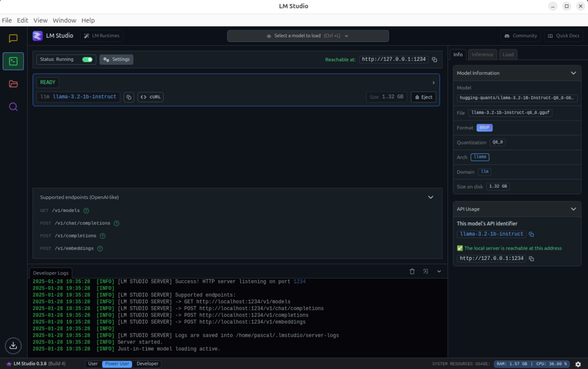Click the cURL button
This screenshot has width=588, height=369.
click(150, 97)
